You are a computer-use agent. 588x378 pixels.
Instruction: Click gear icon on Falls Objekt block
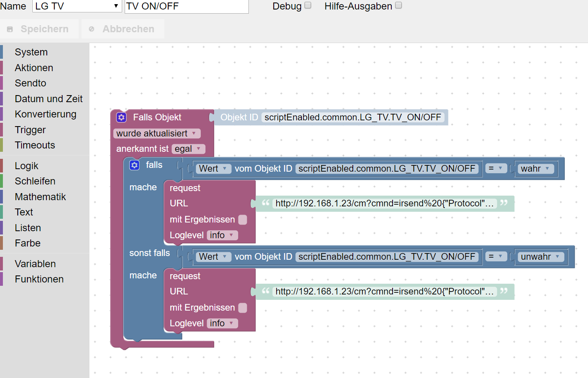[x=121, y=117]
